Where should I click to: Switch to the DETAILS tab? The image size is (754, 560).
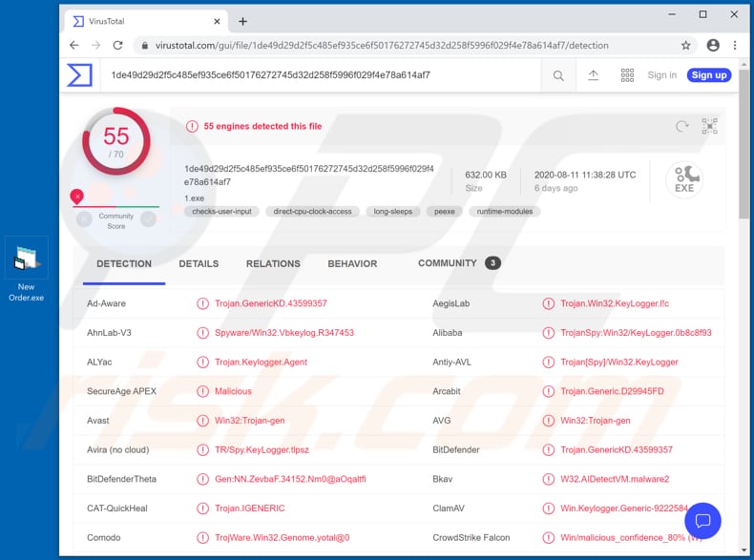pyautogui.click(x=199, y=264)
